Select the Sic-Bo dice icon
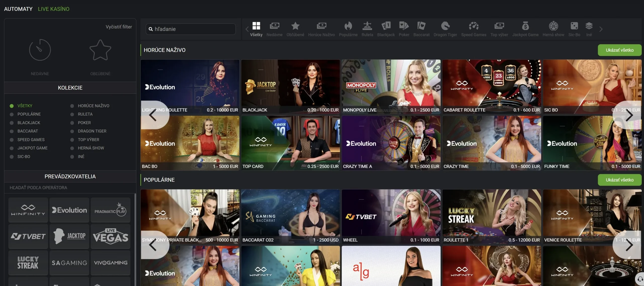This screenshot has width=644, height=286. (x=574, y=26)
